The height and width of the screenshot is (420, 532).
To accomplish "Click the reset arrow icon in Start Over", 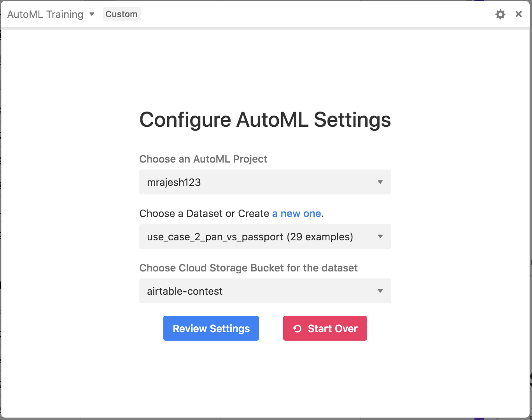I will click(x=297, y=329).
